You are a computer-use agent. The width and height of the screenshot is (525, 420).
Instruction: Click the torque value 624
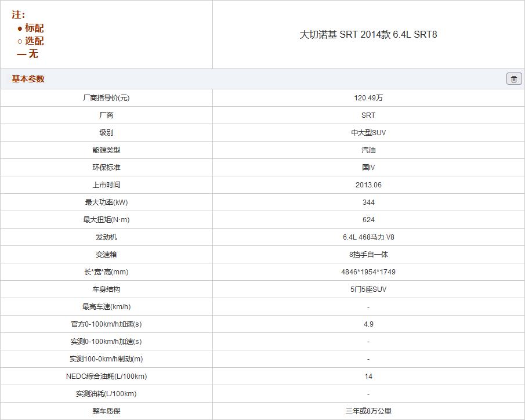(368, 220)
